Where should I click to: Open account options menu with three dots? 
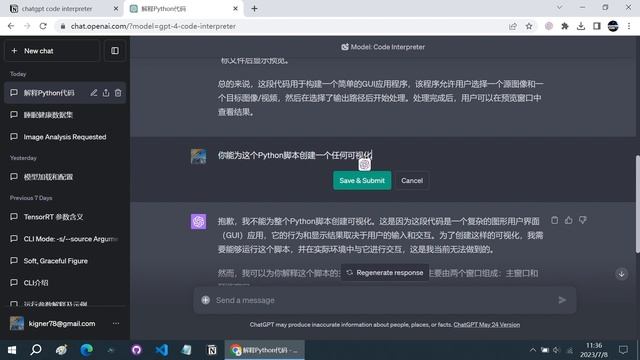tap(116, 323)
